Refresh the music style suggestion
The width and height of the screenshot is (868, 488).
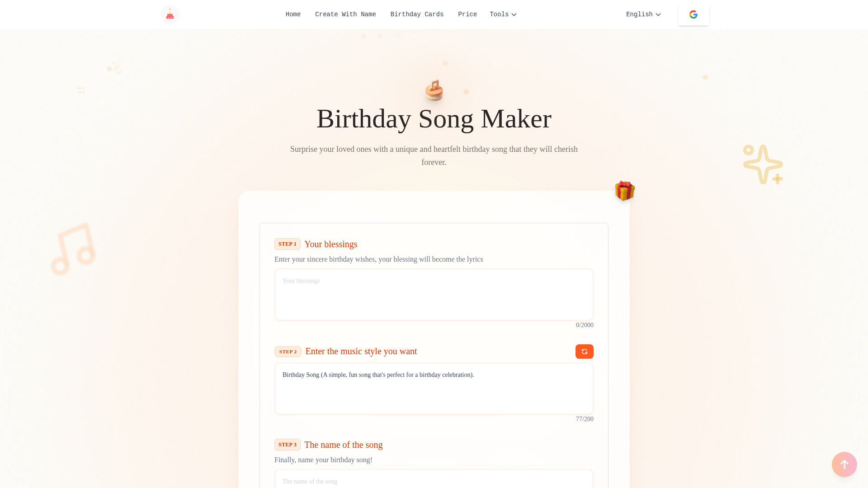tap(584, 352)
